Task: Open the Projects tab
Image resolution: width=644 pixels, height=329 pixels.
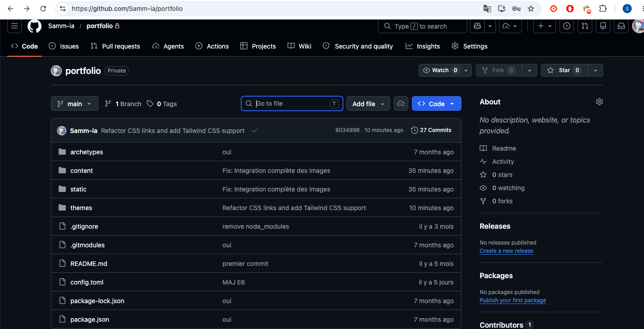Action: click(258, 46)
